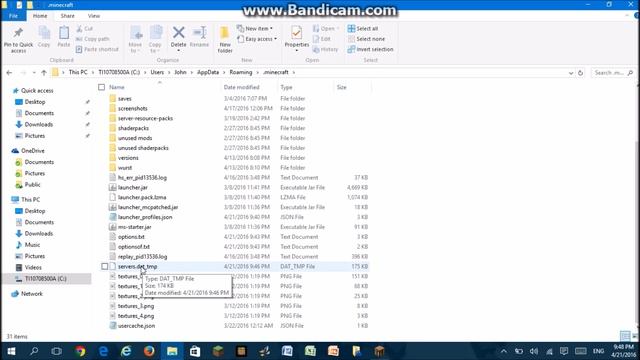Click the New folder icon
Viewport: 640px width, 360px height.
point(224,33)
